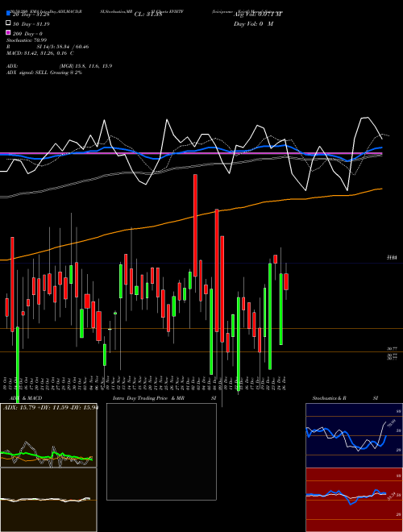
Task: Select the '50 Day - 31.19' legend text
Action: point(31,24)
